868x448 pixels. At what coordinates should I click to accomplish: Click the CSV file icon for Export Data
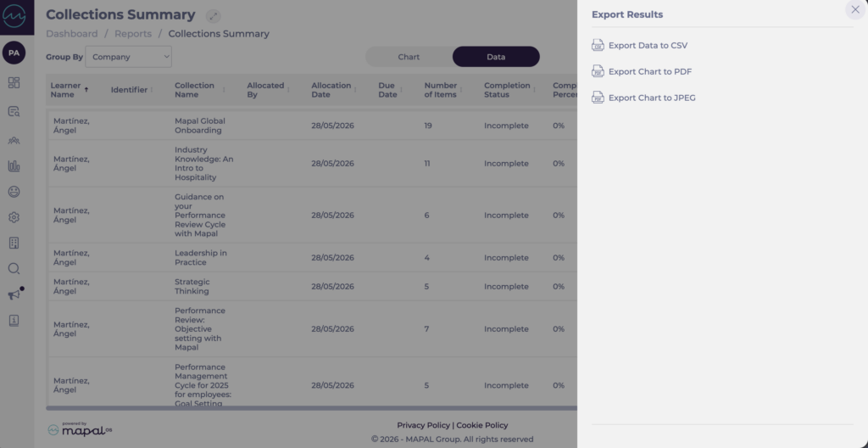(598, 46)
